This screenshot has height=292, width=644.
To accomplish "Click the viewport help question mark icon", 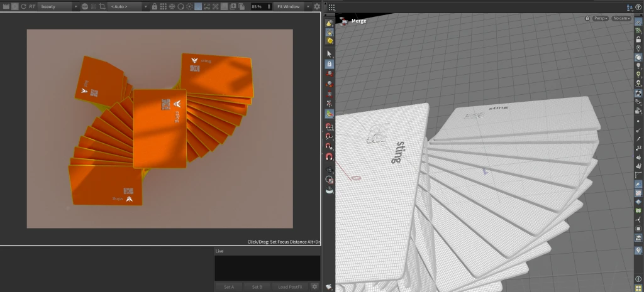I will [638, 7].
